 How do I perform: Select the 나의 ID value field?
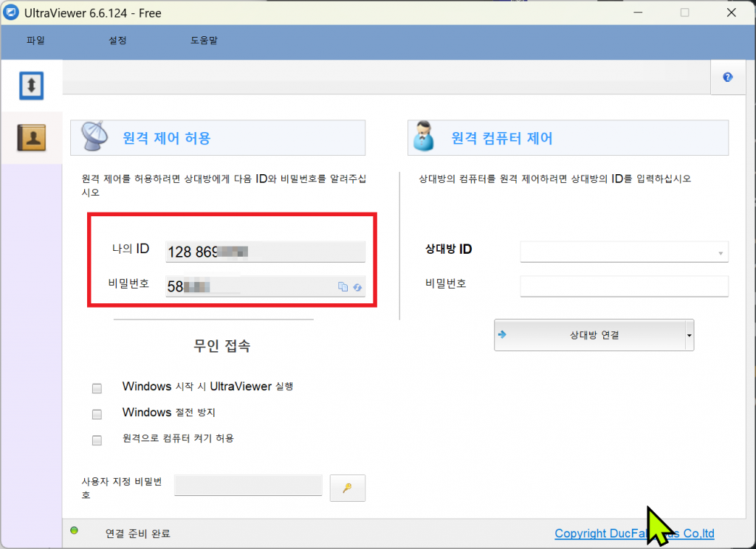pyautogui.click(x=265, y=252)
